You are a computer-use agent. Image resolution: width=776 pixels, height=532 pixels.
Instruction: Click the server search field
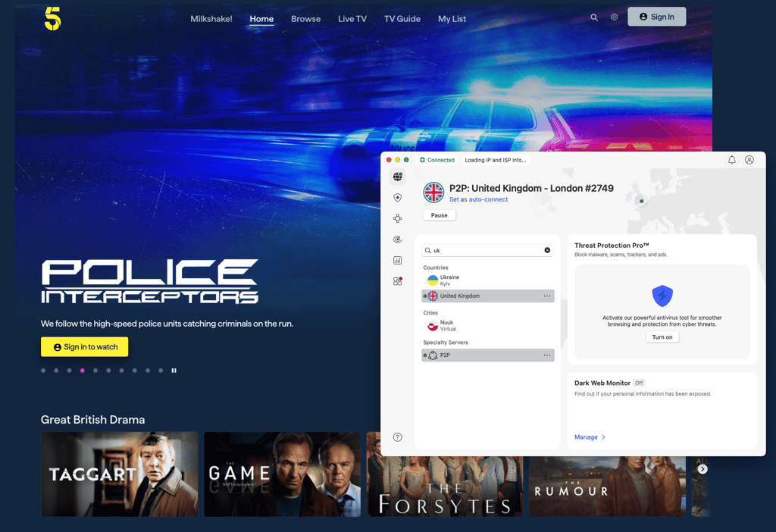tap(487, 250)
